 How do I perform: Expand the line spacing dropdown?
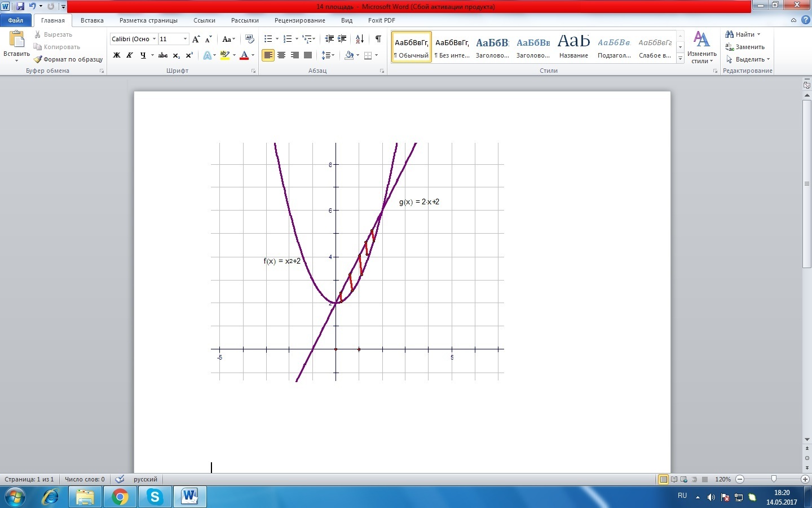pyautogui.click(x=333, y=55)
